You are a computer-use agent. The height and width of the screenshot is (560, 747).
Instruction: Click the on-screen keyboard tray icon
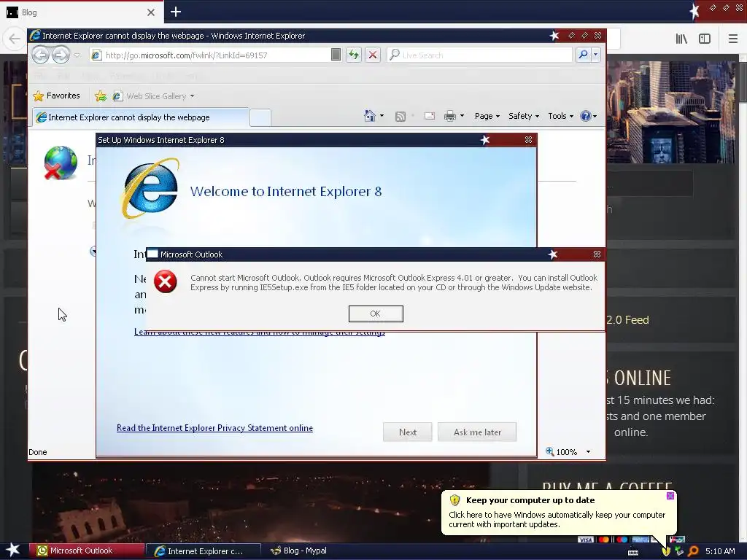click(x=633, y=551)
